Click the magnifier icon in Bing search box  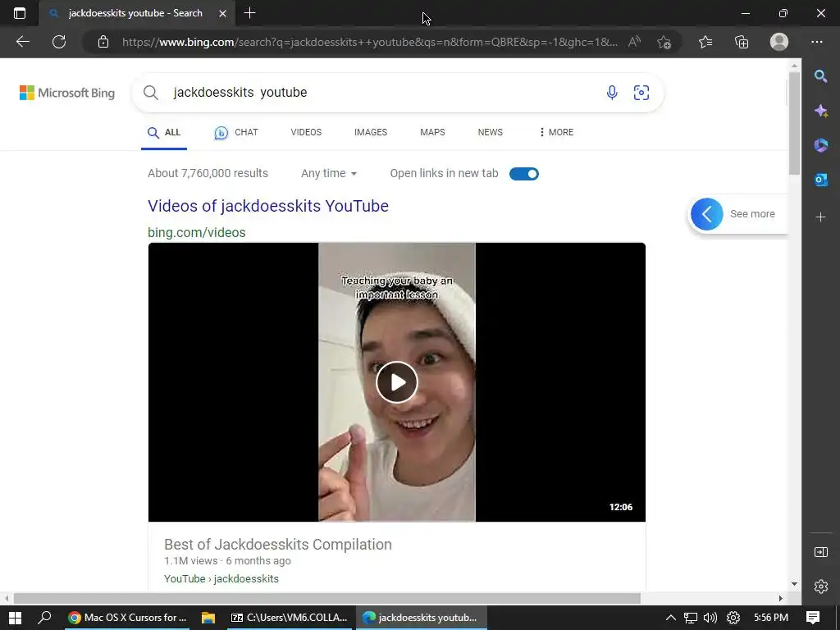click(x=151, y=93)
